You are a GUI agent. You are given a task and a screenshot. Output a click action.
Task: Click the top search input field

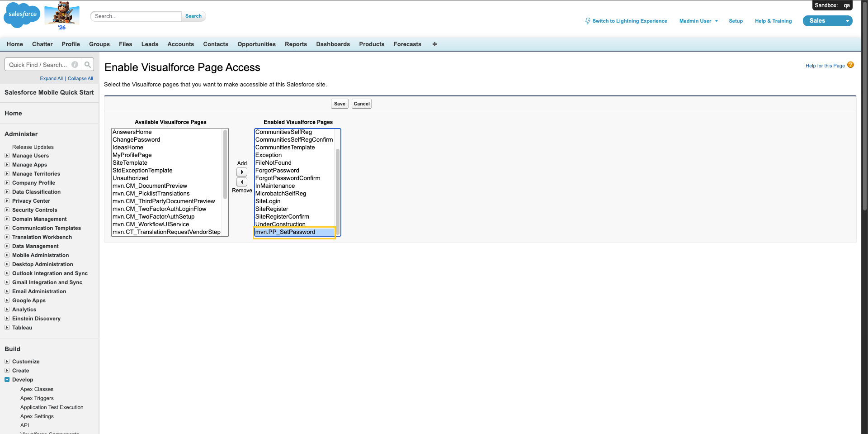pos(136,16)
